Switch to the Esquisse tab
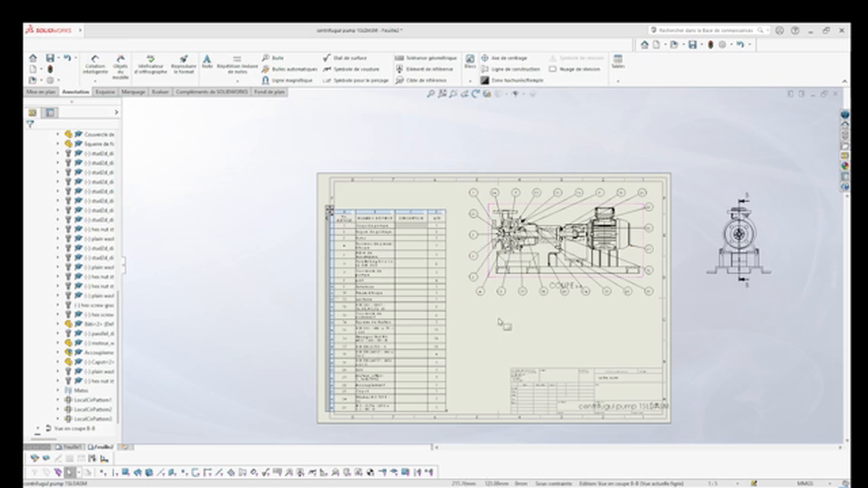Viewport: 868px width, 488px height. click(x=105, y=91)
